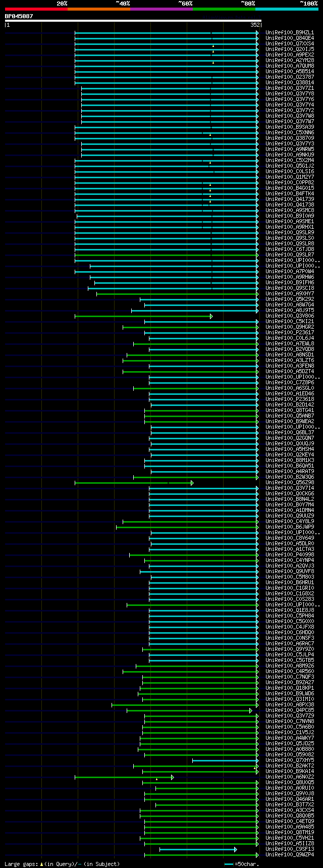
Task: Open hit UniRef100_A9RHX1
Action: pyautogui.click(x=290, y=227)
